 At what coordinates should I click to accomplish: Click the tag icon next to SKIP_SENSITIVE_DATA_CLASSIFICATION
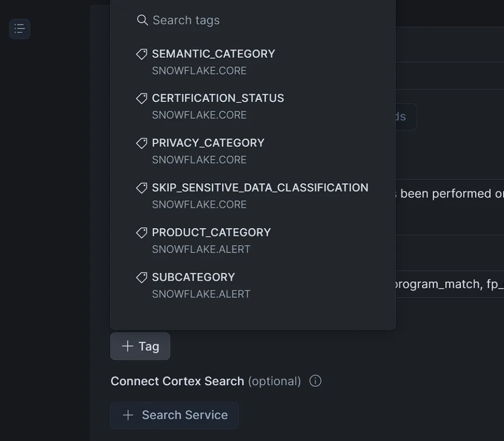(141, 188)
